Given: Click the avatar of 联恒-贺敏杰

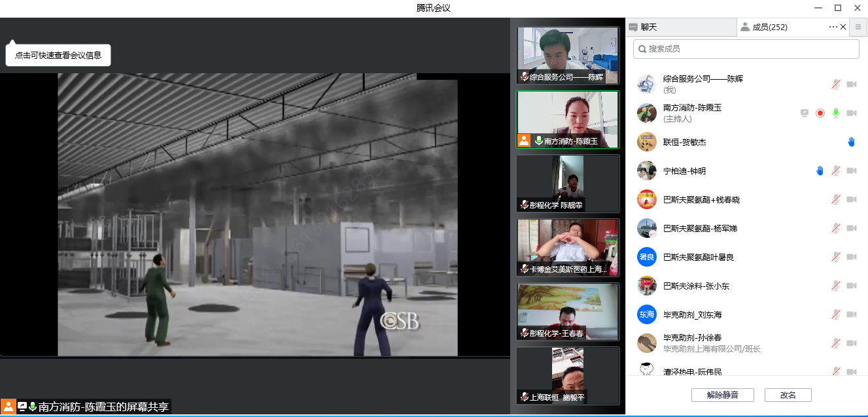Looking at the screenshot, I should [647, 142].
